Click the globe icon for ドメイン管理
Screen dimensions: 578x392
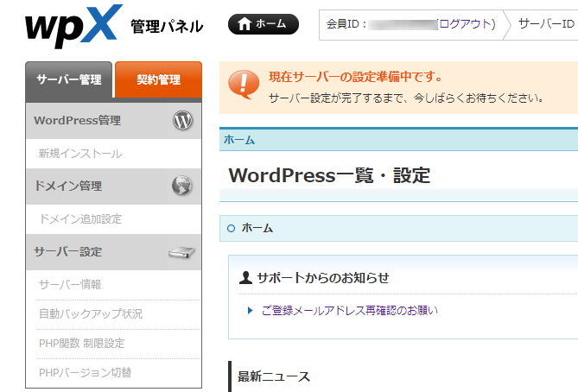coord(182,186)
